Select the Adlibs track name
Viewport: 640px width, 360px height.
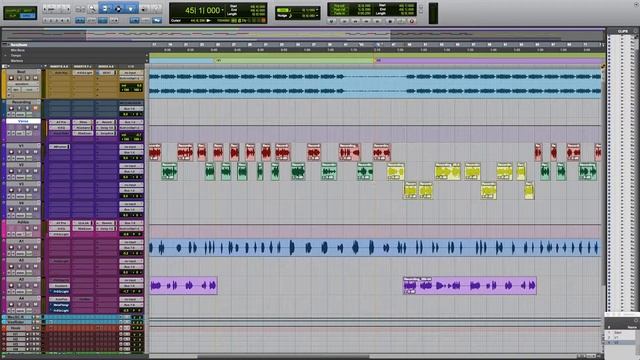pyautogui.click(x=23, y=222)
